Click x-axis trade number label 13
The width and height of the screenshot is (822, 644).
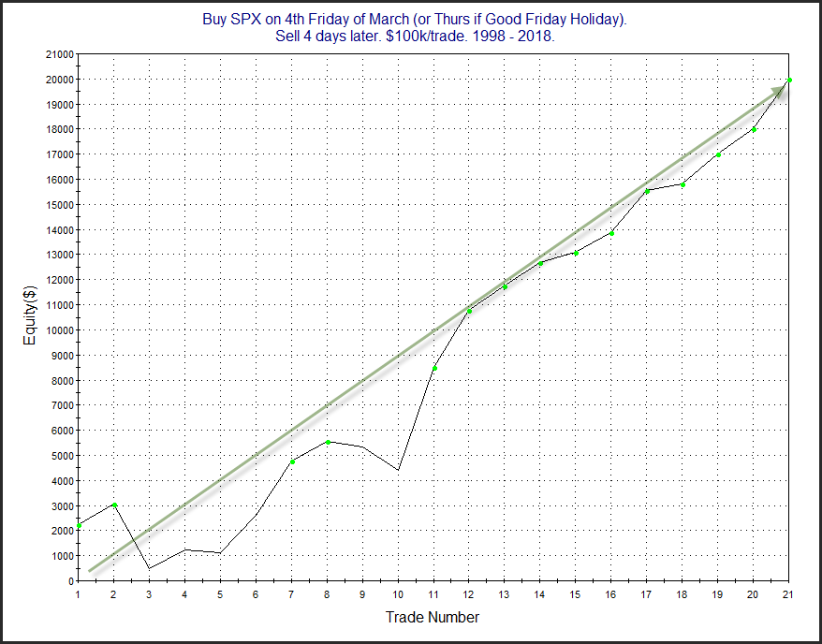click(506, 593)
